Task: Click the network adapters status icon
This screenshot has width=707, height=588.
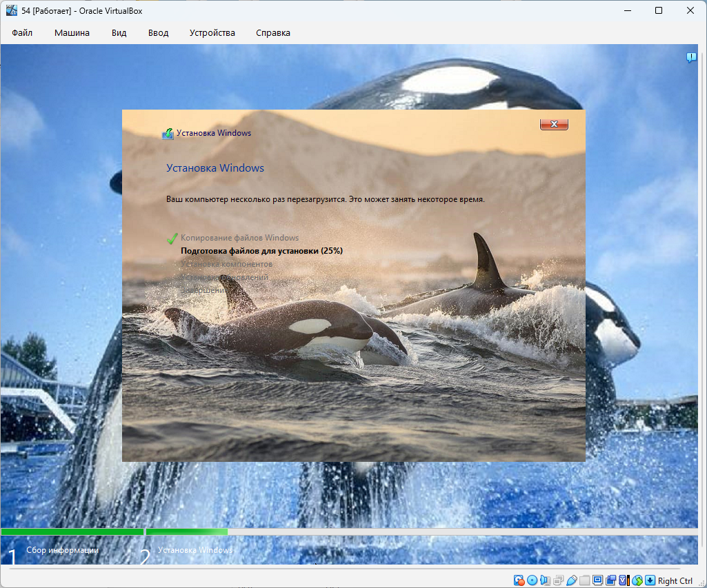Action: pyautogui.click(x=558, y=580)
